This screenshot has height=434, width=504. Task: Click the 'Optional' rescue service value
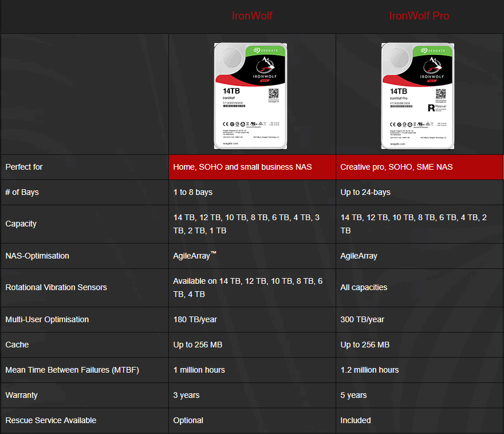click(x=188, y=420)
